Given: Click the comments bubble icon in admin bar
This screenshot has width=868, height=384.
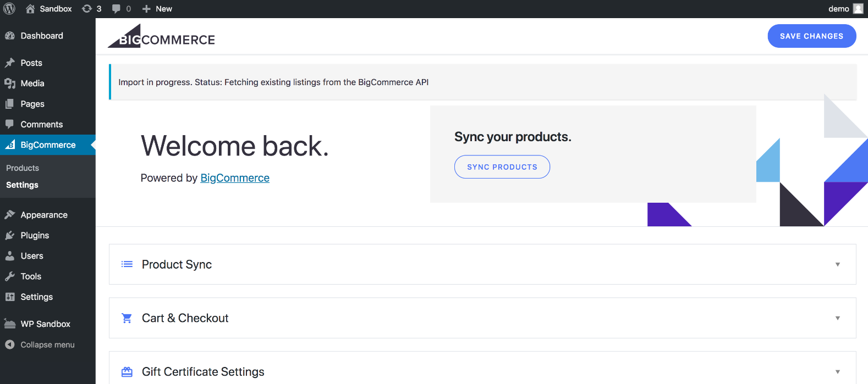Looking at the screenshot, I should pyautogui.click(x=117, y=9).
